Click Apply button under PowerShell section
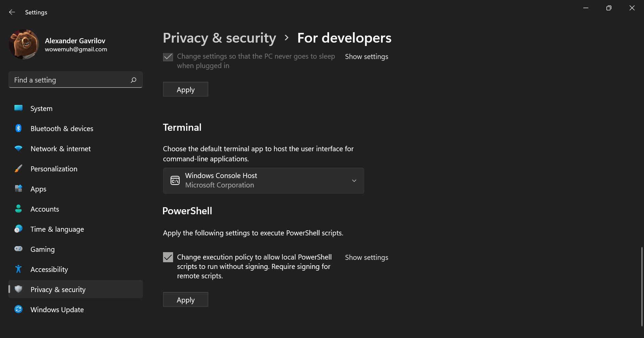This screenshot has height=338, width=644. (185, 299)
